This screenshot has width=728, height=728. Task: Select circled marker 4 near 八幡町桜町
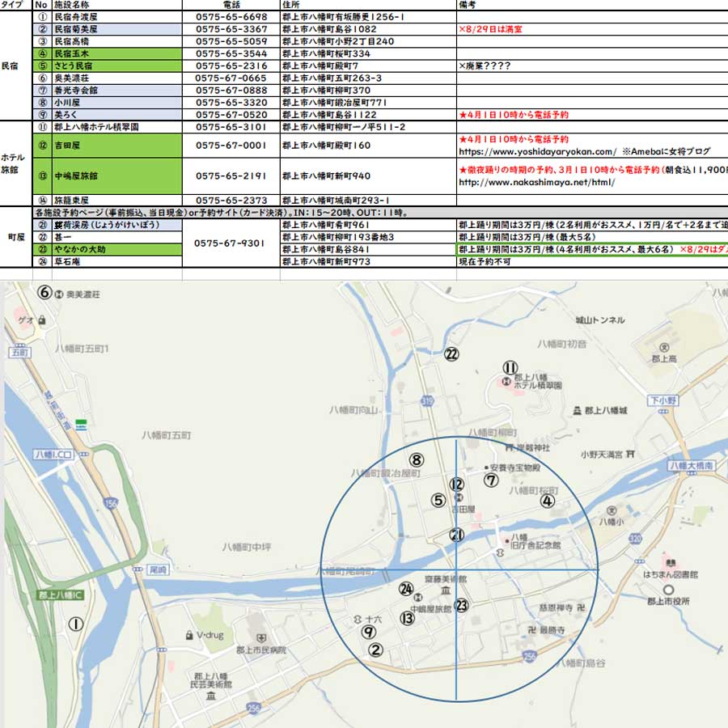(x=548, y=501)
